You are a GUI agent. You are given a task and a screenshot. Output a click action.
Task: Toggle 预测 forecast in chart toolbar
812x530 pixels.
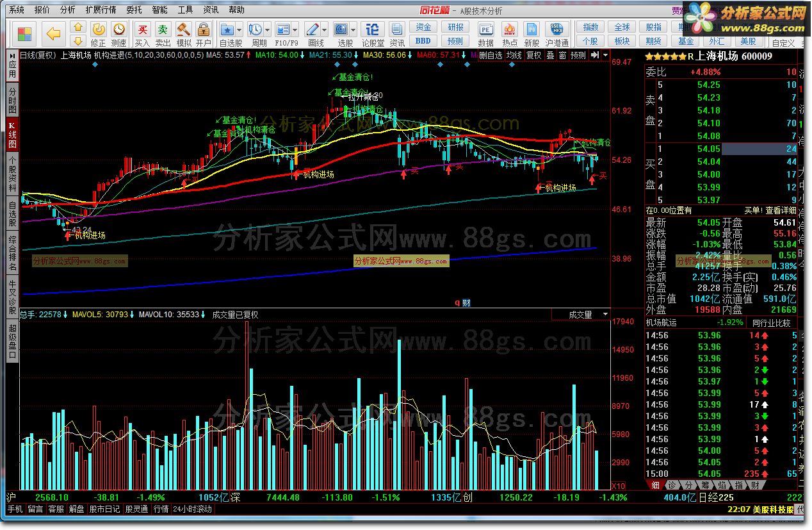pyautogui.click(x=578, y=56)
